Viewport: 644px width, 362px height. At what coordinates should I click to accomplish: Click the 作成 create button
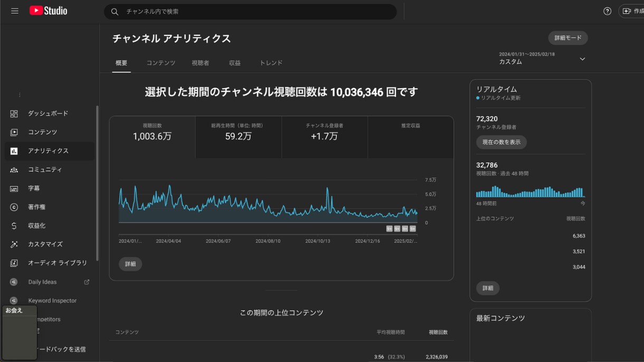point(631,11)
